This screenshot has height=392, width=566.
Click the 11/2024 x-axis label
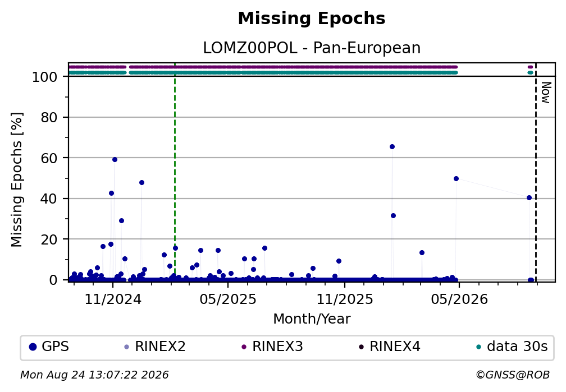click(113, 299)
